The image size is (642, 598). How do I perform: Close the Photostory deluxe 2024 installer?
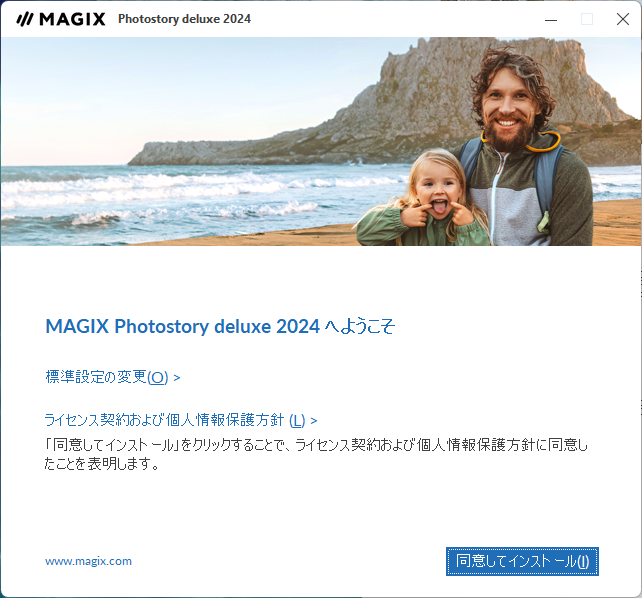click(x=623, y=19)
